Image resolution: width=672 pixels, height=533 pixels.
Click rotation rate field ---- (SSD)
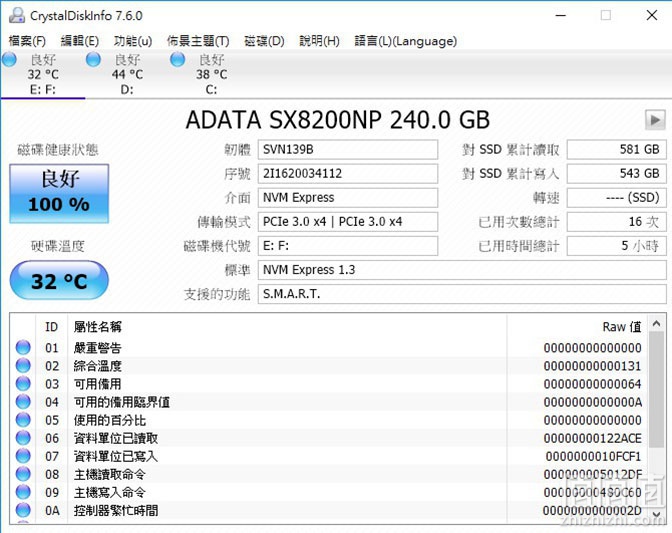click(x=617, y=198)
